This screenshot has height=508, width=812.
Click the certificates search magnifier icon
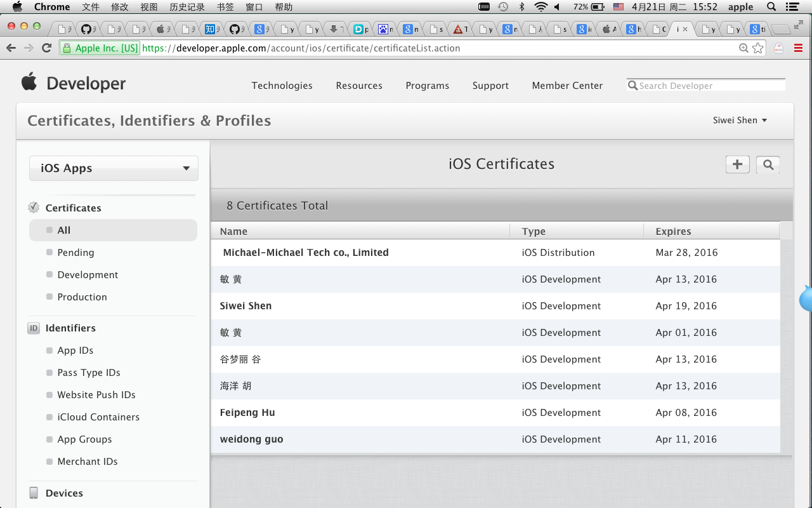(x=768, y=164)
